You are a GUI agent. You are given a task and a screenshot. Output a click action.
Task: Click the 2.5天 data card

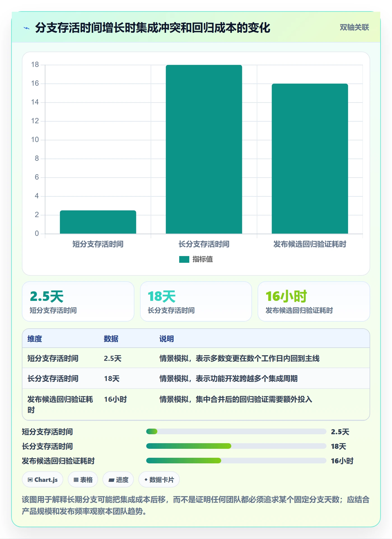pos(78,301)
